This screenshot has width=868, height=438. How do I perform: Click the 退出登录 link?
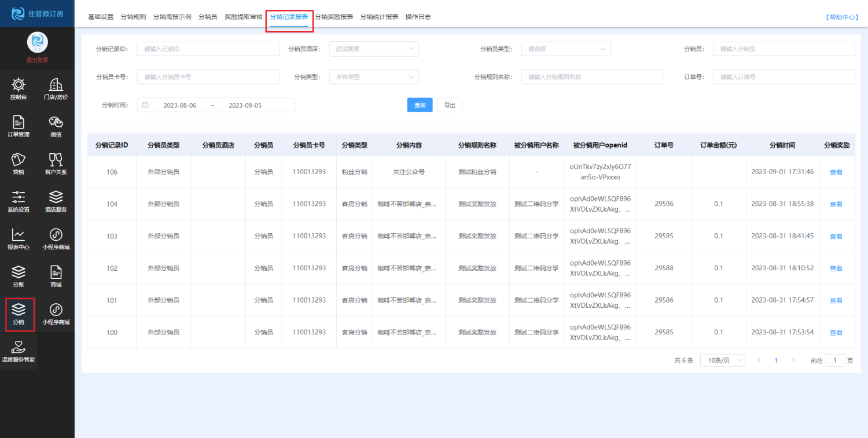coord(37,60)
